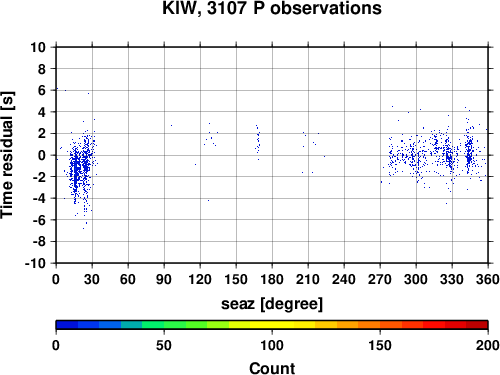The height and width of the screenshot is (375, 500).
Task: Click the x-axis tick label 270
Action: tap(380, 279)
